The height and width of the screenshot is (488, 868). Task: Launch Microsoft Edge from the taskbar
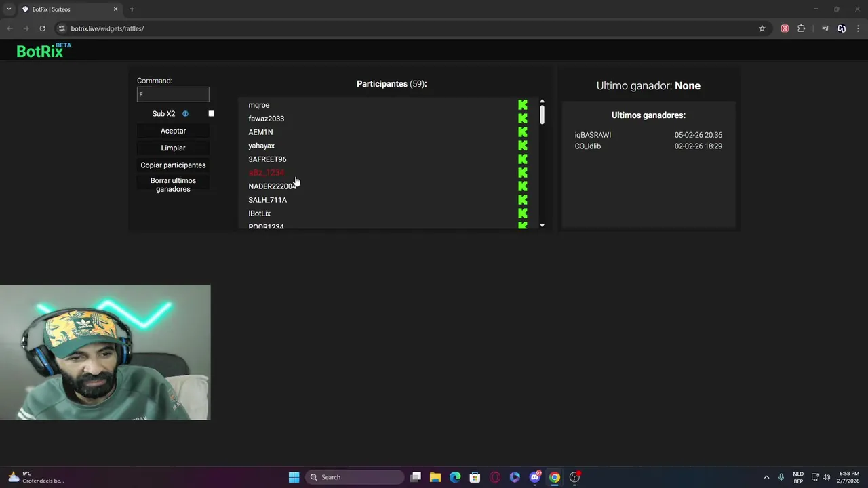455,477
